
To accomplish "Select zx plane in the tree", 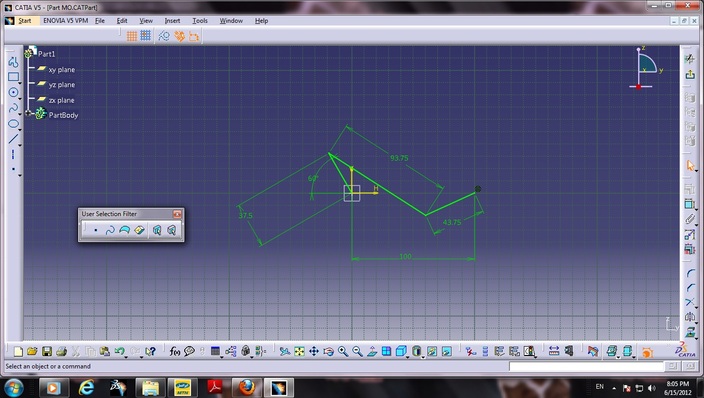I will 61,100.
